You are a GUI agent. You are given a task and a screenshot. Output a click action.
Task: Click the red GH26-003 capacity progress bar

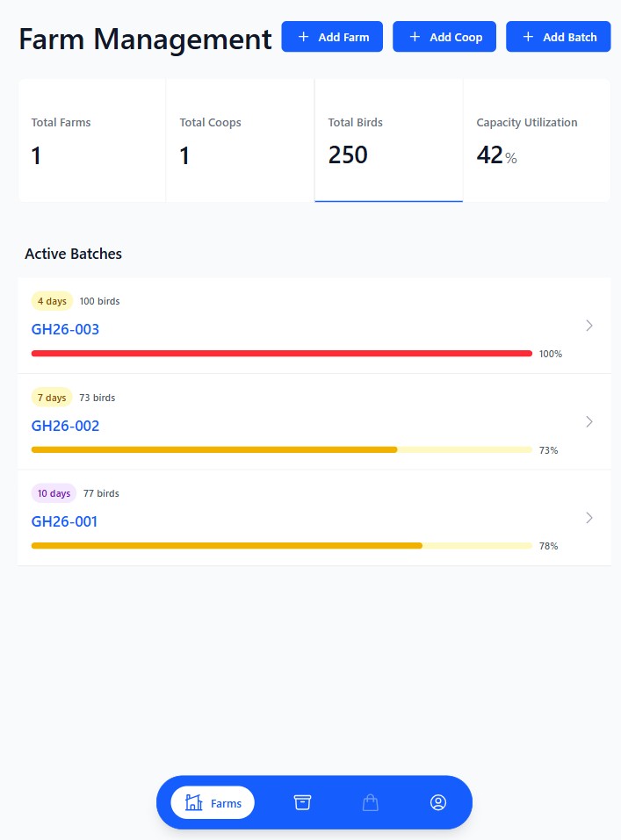[x=281, y=354]
